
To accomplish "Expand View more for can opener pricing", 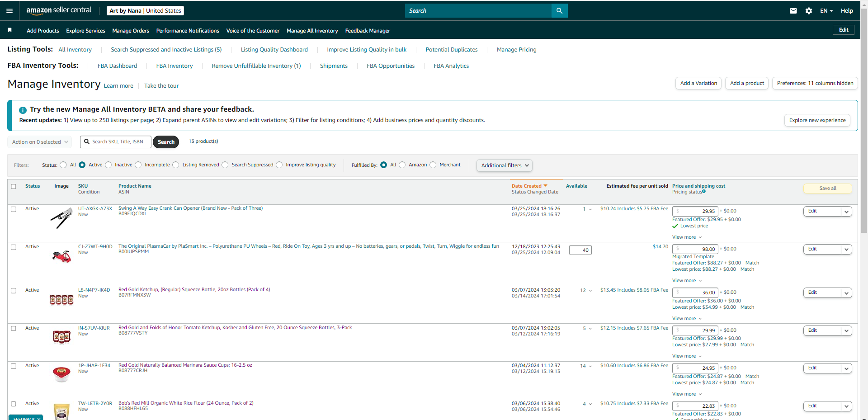I will click(x=687, y=237).
